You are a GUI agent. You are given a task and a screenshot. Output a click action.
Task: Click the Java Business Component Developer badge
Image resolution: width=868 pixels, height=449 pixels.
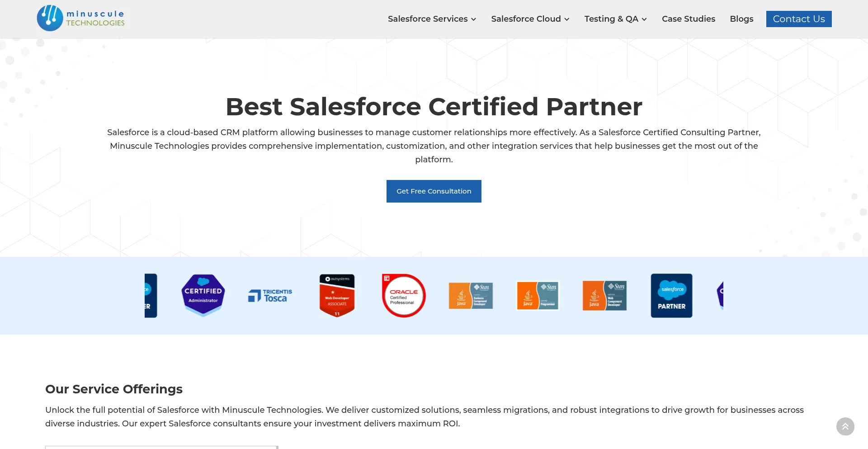tap(471, 296)
